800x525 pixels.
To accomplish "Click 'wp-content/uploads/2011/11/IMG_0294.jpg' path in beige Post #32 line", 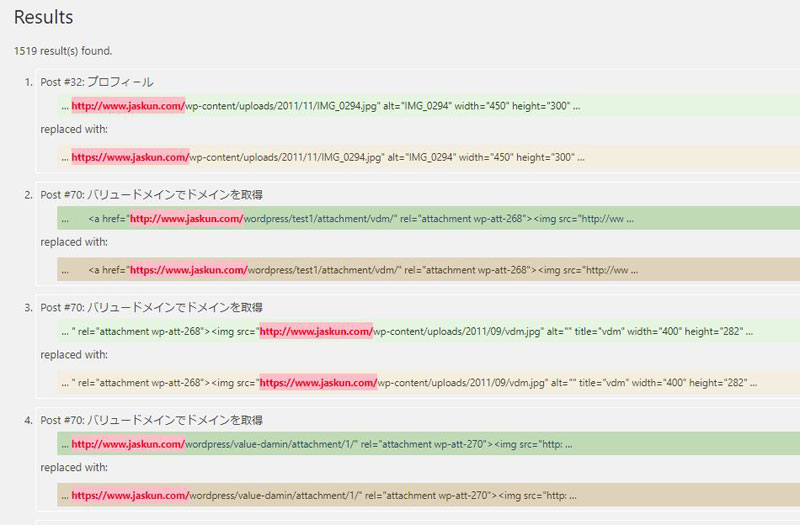I will pyautogui.click(x=286, y=158).
